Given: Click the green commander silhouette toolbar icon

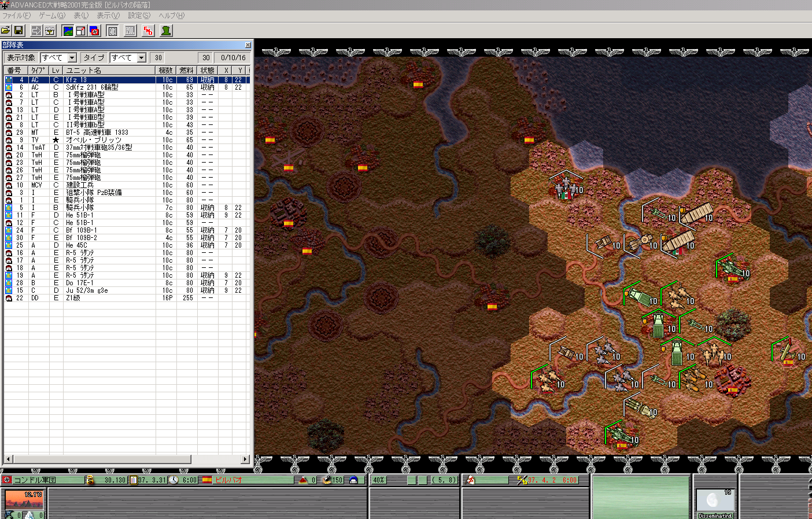Looking at the screenshot, I should click(x=166, y=30).
